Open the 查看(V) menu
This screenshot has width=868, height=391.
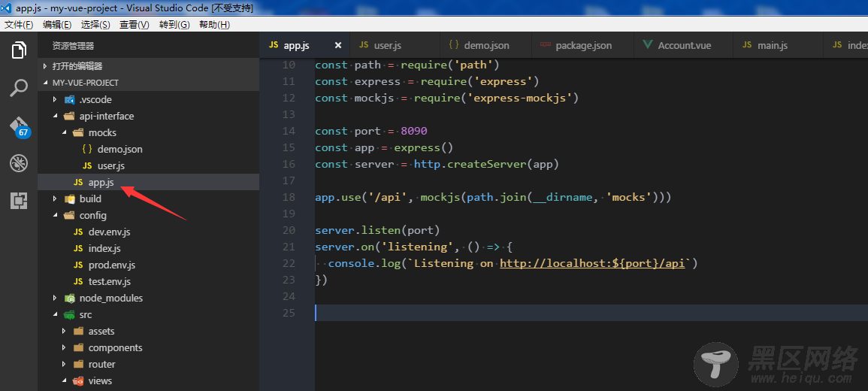coord(135,24)
